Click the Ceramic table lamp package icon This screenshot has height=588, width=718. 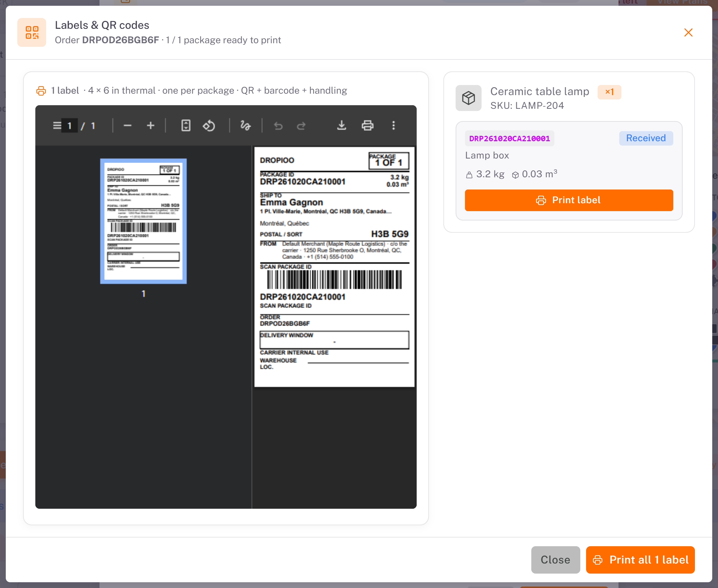click(468, 98)
